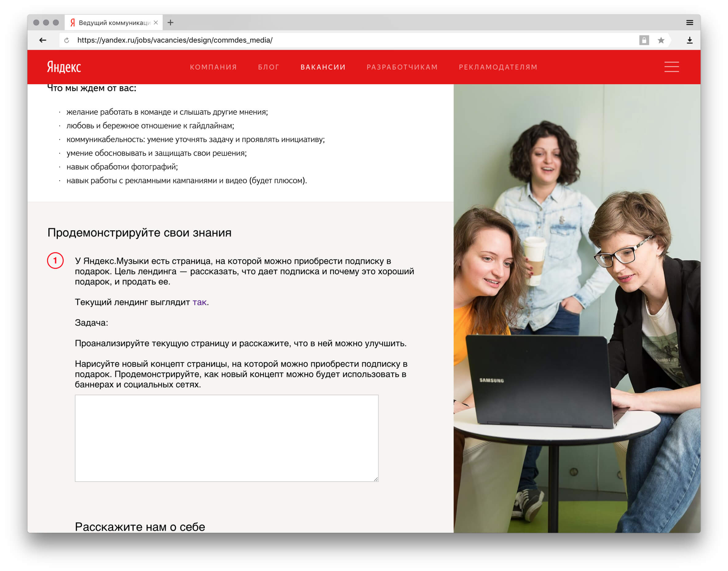Select the Ведущий коммуникаци browser tab
728x571 pixels.
114,22
